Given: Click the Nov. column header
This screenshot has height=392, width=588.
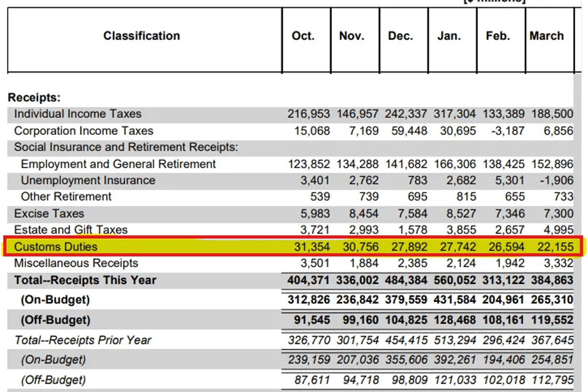Looking at the screenshot, I should pos(352,36).
